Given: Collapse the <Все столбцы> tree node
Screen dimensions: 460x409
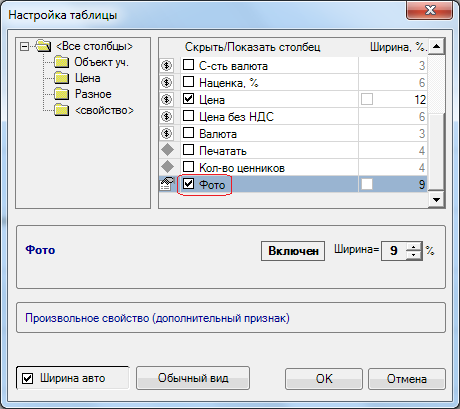Looking at the screenshot, I should pyautogui.click(x=24, y=46).
